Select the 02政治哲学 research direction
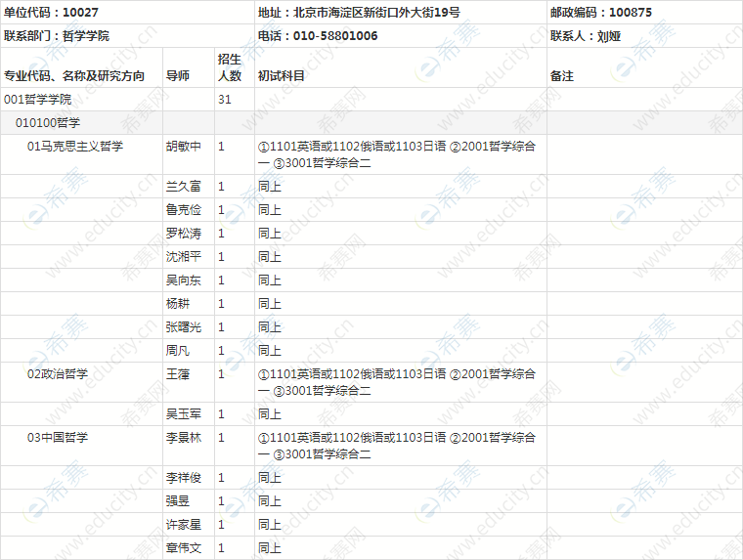743x560 pixels. [x=58, y=374]
